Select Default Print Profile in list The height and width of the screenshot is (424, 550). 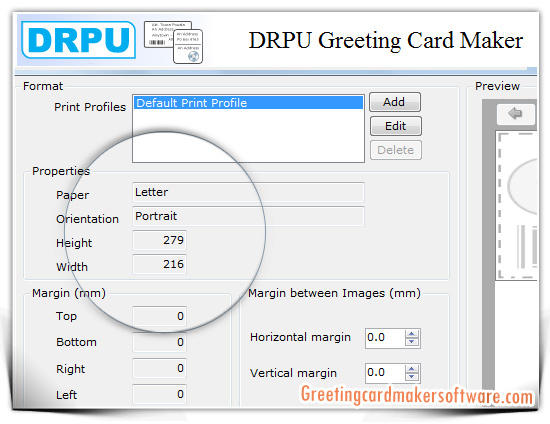coord(248,103)
